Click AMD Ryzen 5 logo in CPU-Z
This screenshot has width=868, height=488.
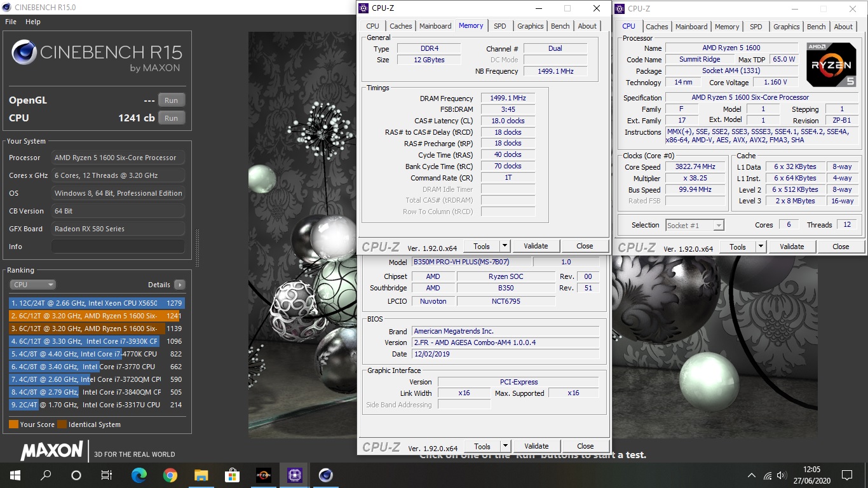click(831, 64)
